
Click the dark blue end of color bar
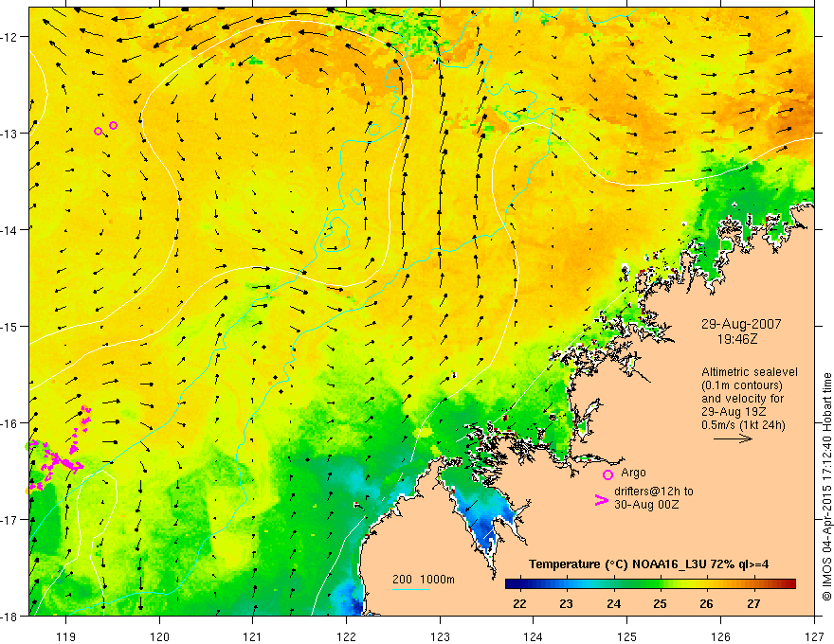[x=512, y=584]
